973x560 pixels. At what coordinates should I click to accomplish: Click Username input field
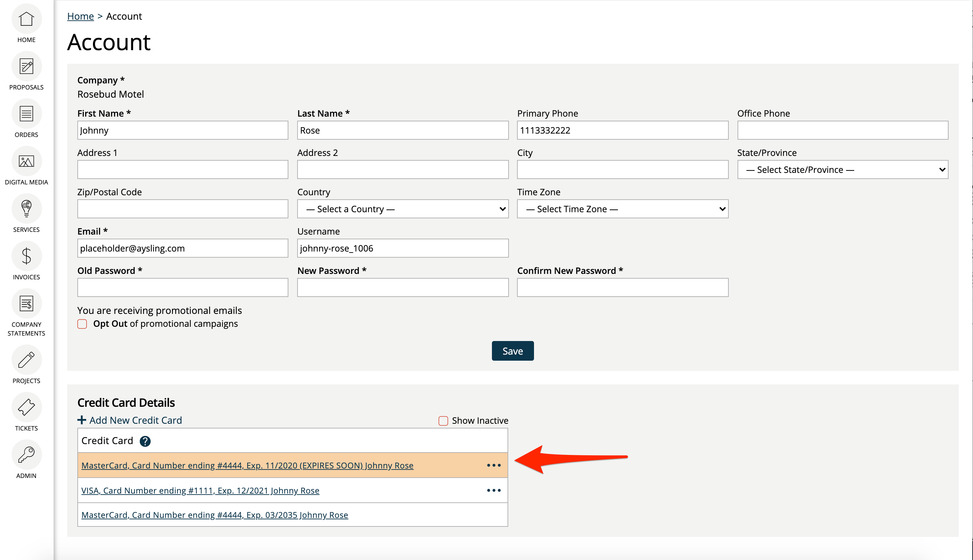402,248
